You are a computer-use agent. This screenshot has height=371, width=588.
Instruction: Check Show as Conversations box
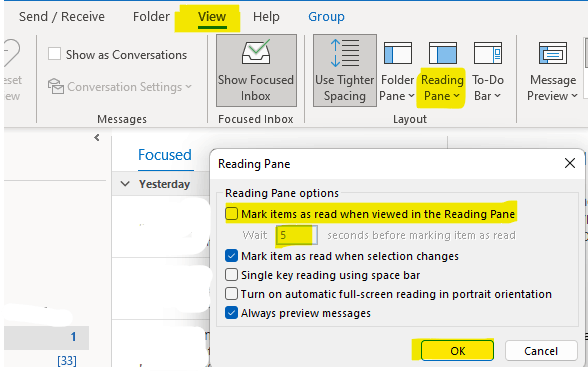click(54, 54)
